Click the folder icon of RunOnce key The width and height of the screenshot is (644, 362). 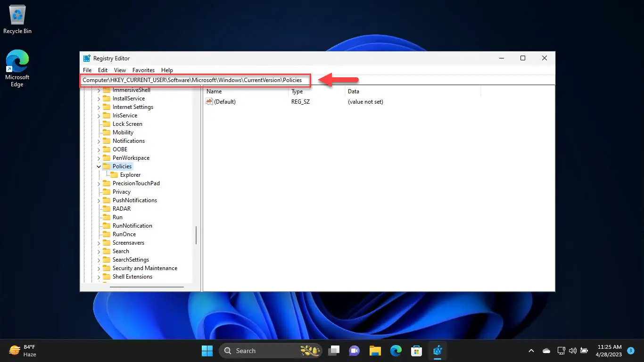[107, 234]
